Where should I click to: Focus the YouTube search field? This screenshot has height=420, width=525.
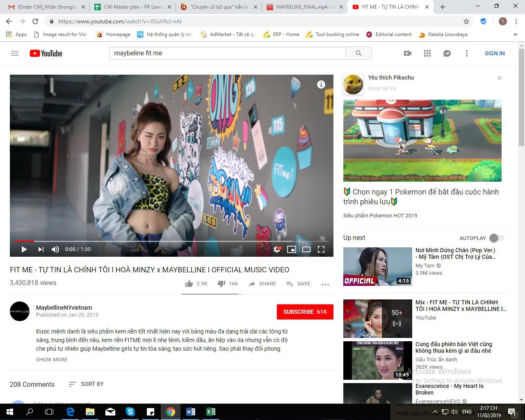tap(228, 53)
